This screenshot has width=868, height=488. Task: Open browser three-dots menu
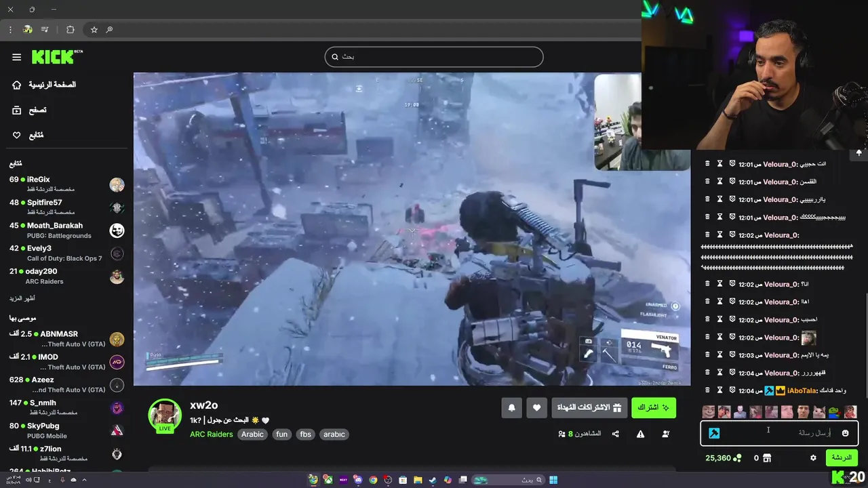(x=10, y=30)
